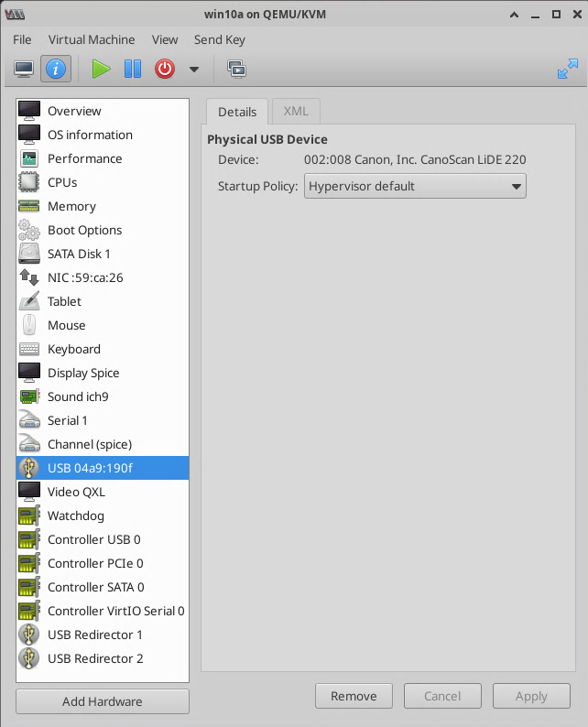The width and height of the screenshot is (588, 727).
Task: Click the Remove button
Action: (x=354, y=696)
